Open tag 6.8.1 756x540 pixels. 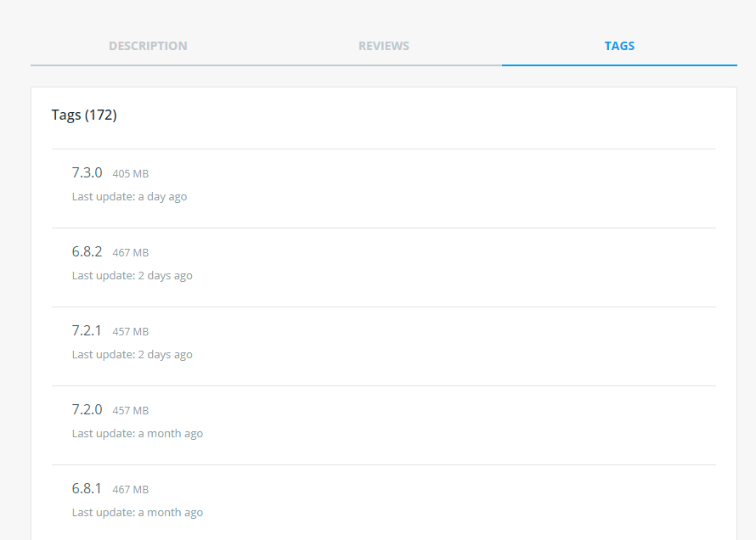(x=87, y=488)
